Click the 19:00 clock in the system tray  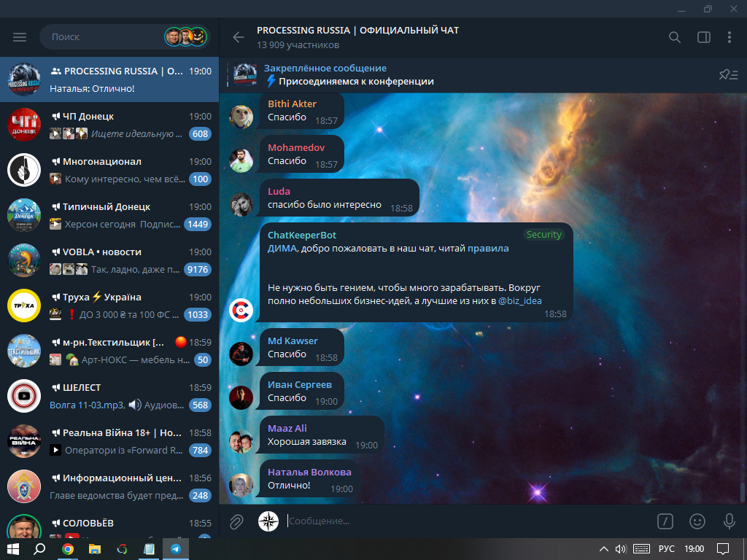694,549
